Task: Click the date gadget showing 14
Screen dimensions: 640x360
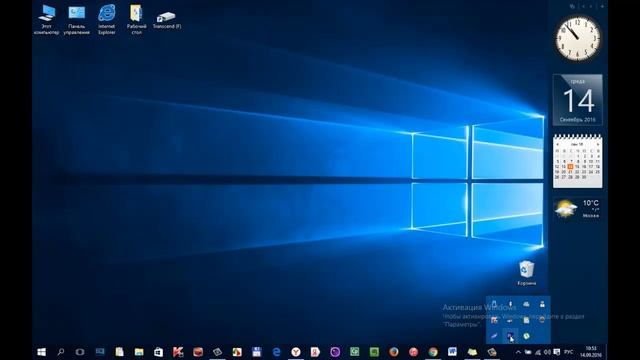Action: coord(578,100)
